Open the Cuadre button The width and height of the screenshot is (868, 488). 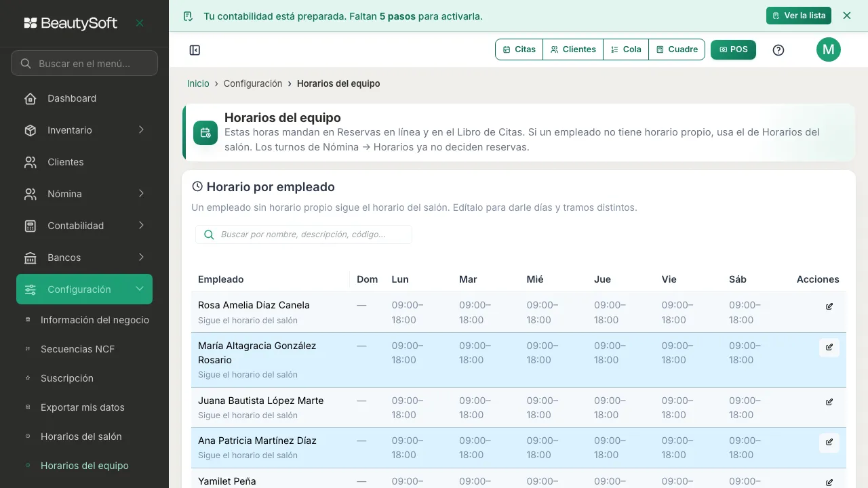[677, 49]
